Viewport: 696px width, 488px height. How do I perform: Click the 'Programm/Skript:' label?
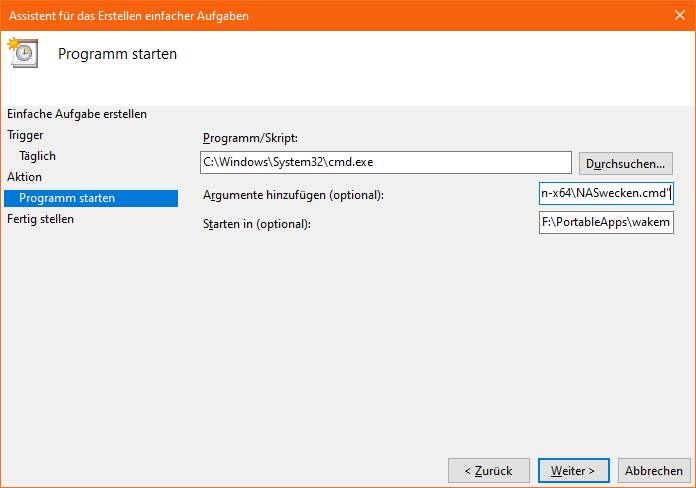[250, 138]
